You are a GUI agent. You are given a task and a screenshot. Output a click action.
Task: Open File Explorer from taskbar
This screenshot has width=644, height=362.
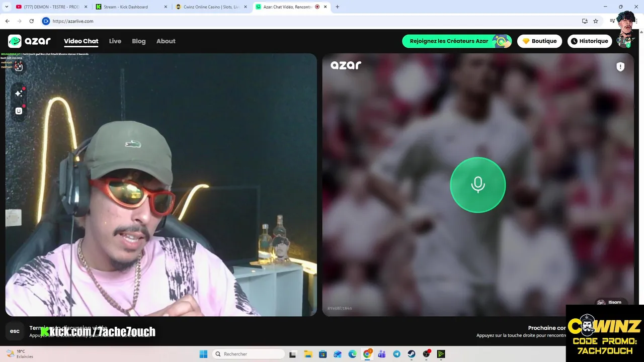click(307, 354)
